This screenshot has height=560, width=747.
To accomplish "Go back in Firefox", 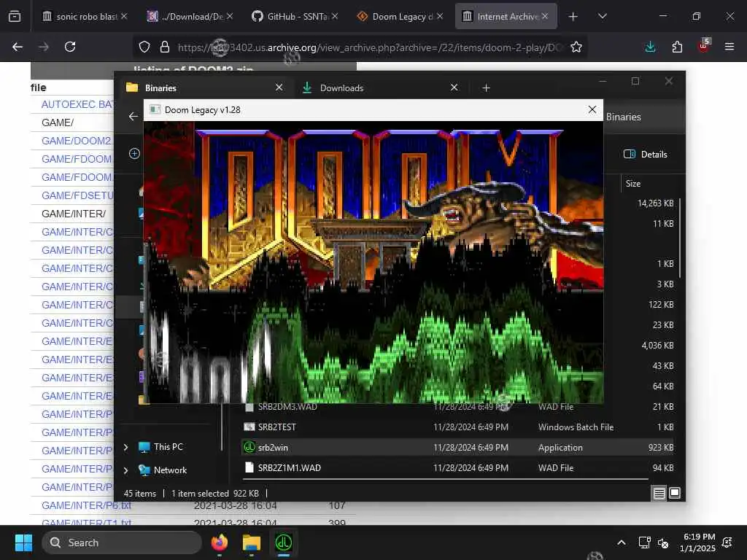I will click(18, 47).
